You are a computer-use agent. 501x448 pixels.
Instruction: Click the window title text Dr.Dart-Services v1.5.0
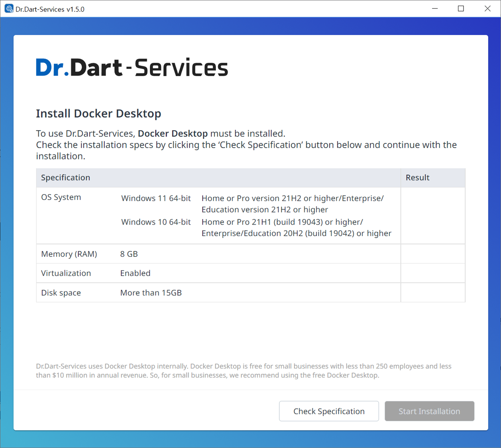pos(50,9)
